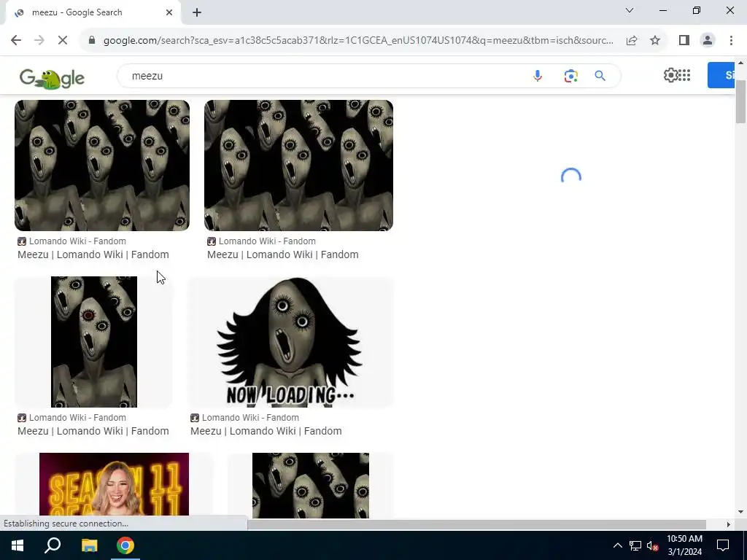The image size is (747, 560).
Task: View site security lock information
Action: 92,41
